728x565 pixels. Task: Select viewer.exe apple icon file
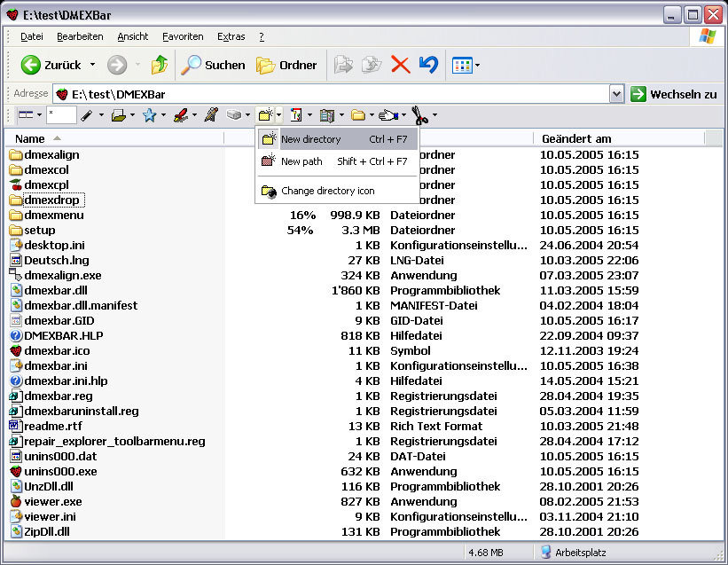46,501
